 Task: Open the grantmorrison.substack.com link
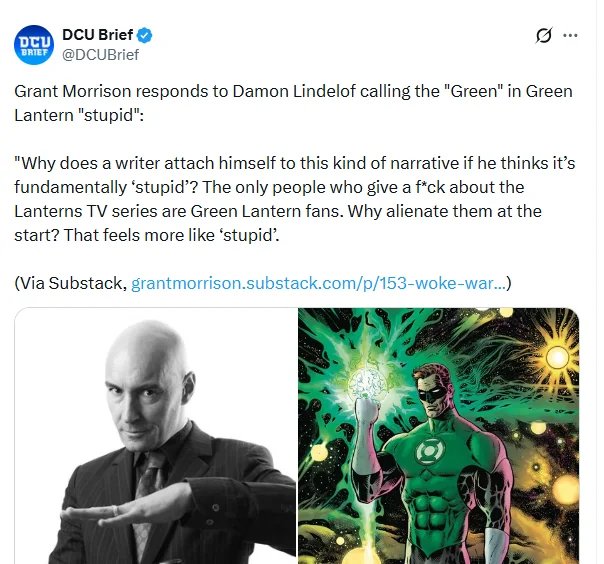319,283
